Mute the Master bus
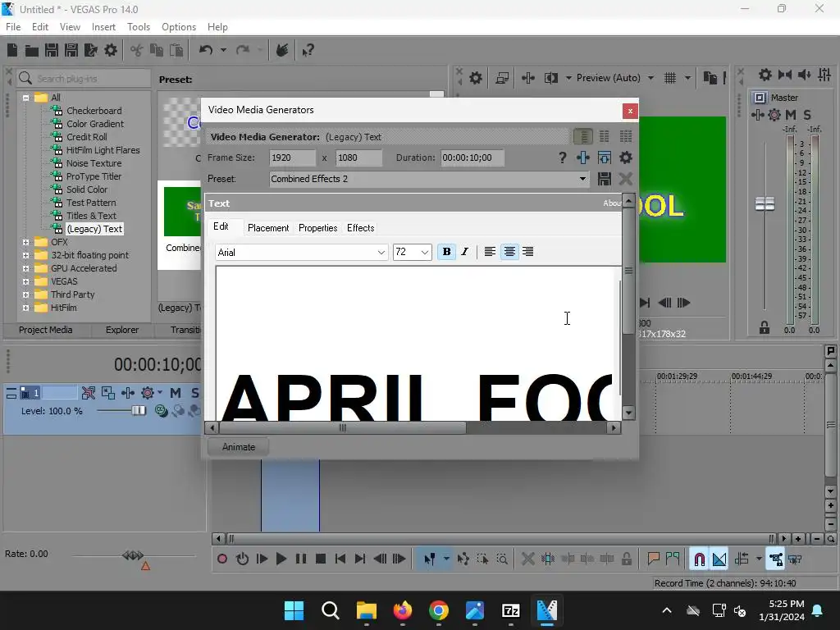The height and width of the screenshot is (630, 840). tap(791, 115)
